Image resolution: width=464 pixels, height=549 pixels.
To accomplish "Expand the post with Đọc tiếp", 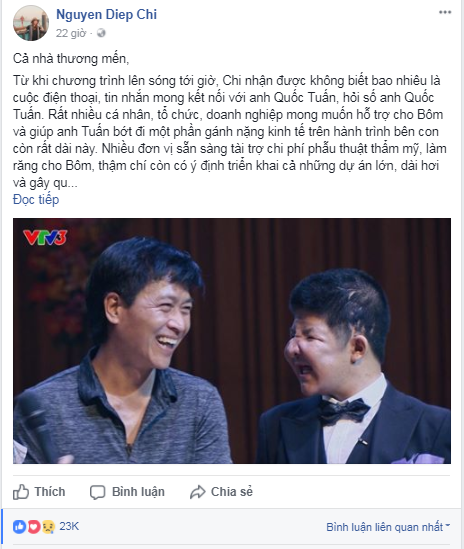I will pyautogui.click(x=36, y=200).
